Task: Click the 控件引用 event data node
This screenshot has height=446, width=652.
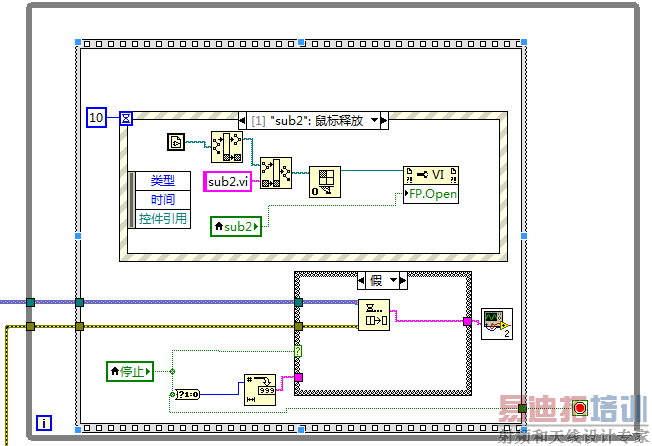Action: 163,219
